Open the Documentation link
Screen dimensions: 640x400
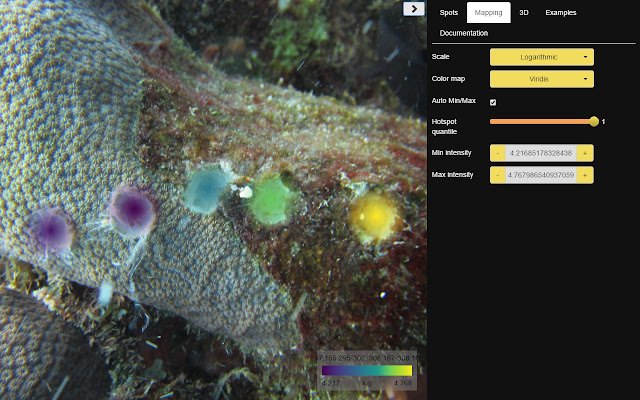(464, 33)
